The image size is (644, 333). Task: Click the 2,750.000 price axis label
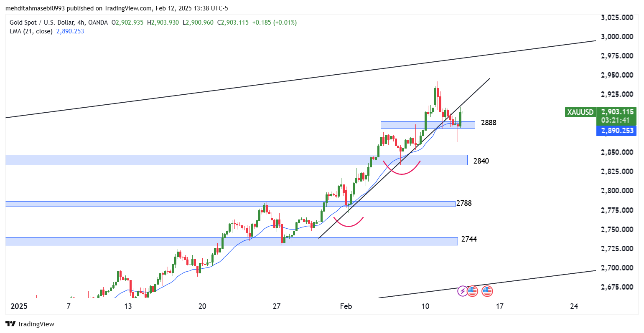pyautogui.click(x=617, y=230)
